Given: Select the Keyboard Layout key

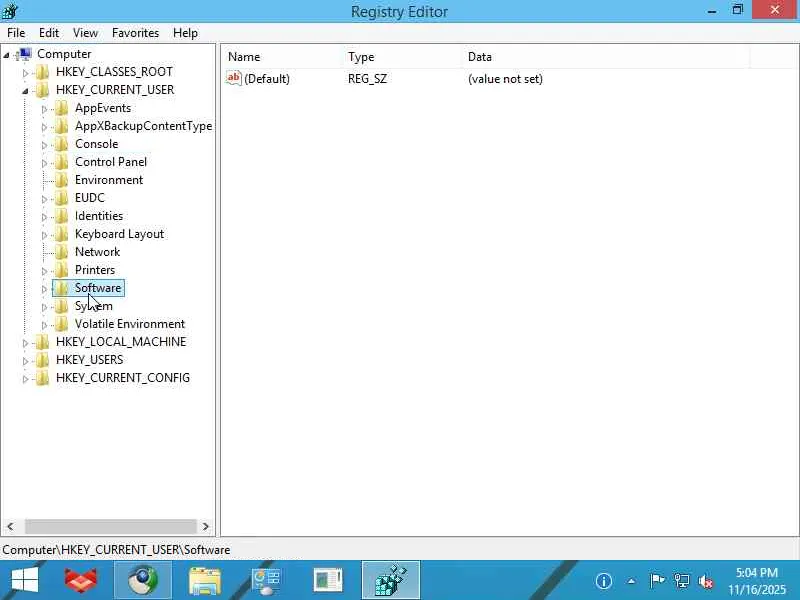Looking at the screenshot, I should pos(119,234).
